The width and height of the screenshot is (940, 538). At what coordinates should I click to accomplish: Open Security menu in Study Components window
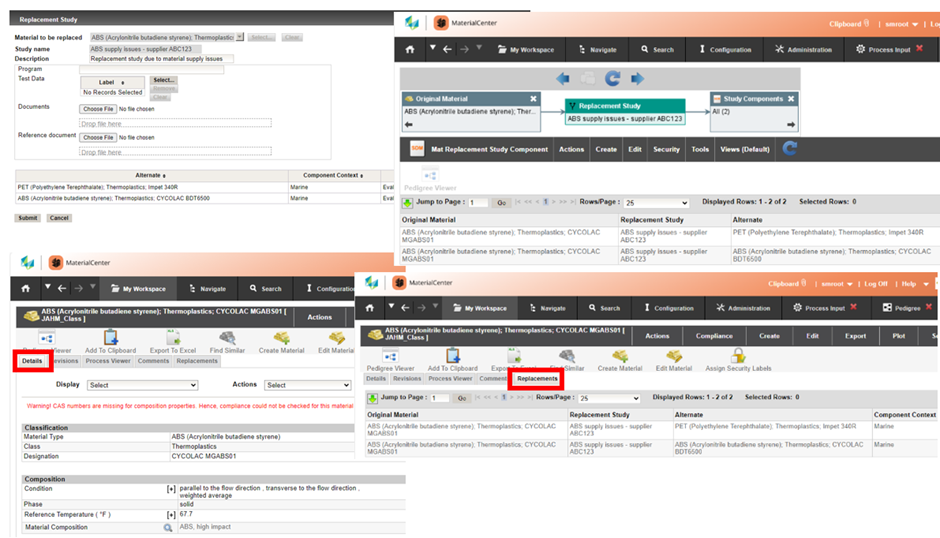[666, 149]
